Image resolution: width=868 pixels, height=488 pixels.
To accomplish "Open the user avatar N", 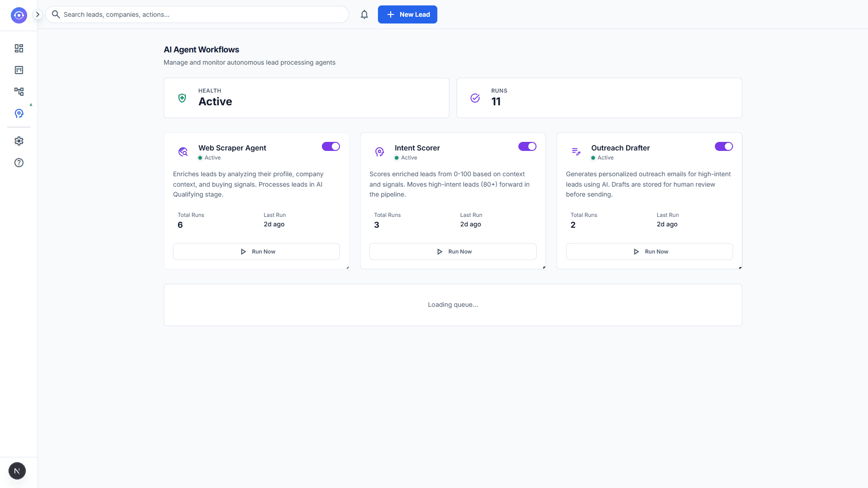I will pyautogui.click(x=17, y=471).
